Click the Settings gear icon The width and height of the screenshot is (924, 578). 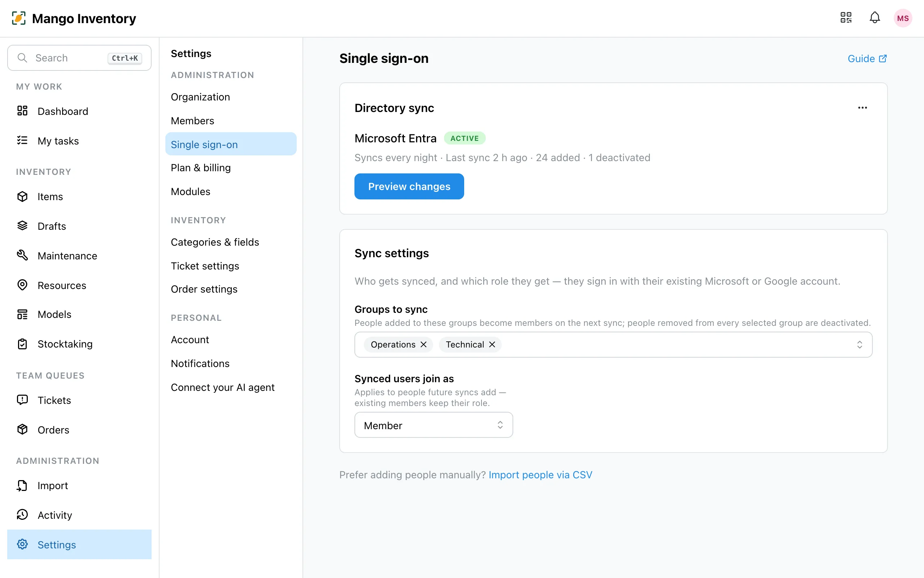click(22, 544)
